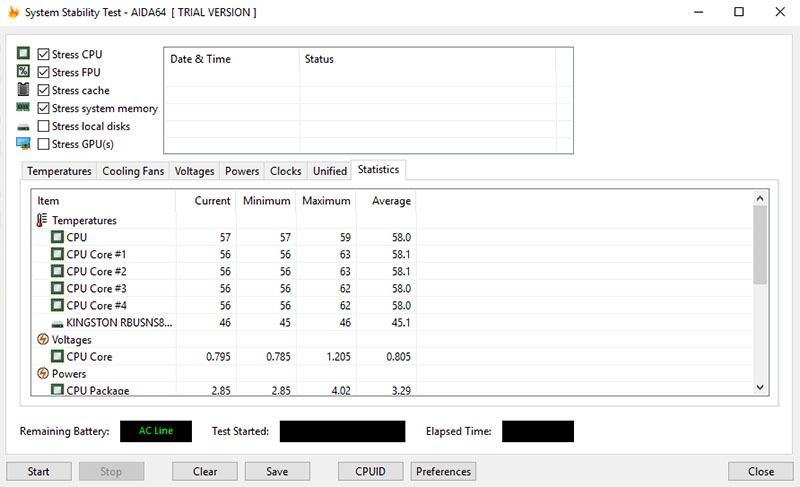800x487 pixels.
Task: Click the statistics list scroll down arrow
Action: 760,388
